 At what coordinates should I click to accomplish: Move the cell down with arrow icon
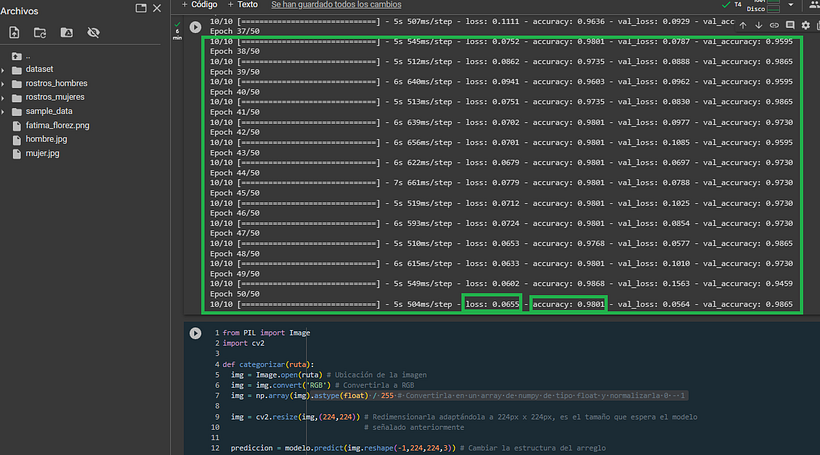click(757, 25)
